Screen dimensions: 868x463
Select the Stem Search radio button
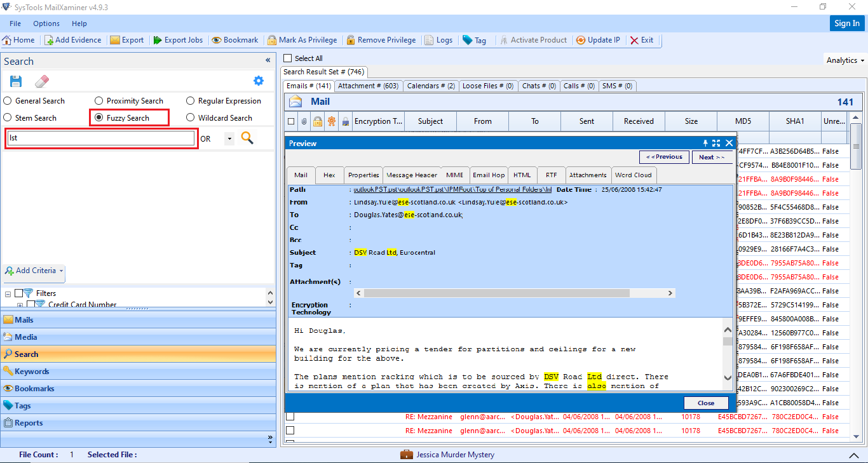click(7, 117)
